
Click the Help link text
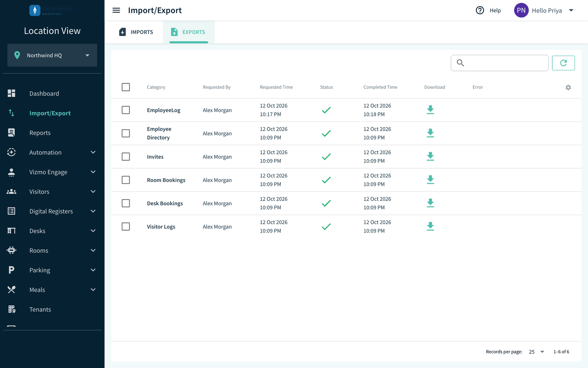point(495,11)
